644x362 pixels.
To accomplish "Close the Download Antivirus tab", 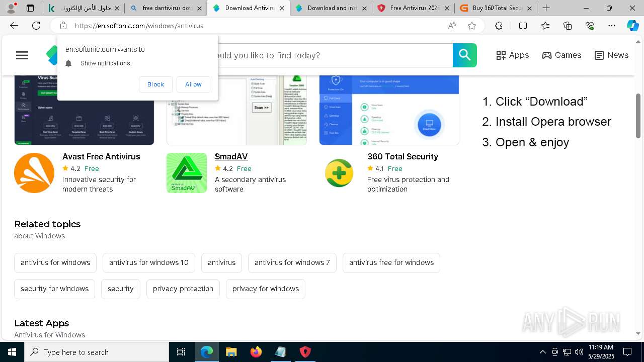I will pos(282,8).
